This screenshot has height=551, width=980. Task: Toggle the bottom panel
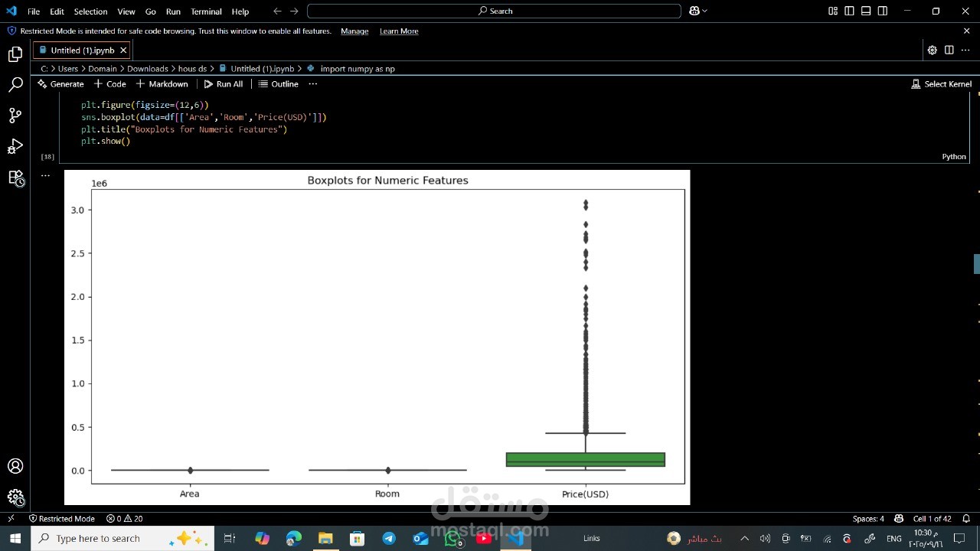(x=866, y=11)
